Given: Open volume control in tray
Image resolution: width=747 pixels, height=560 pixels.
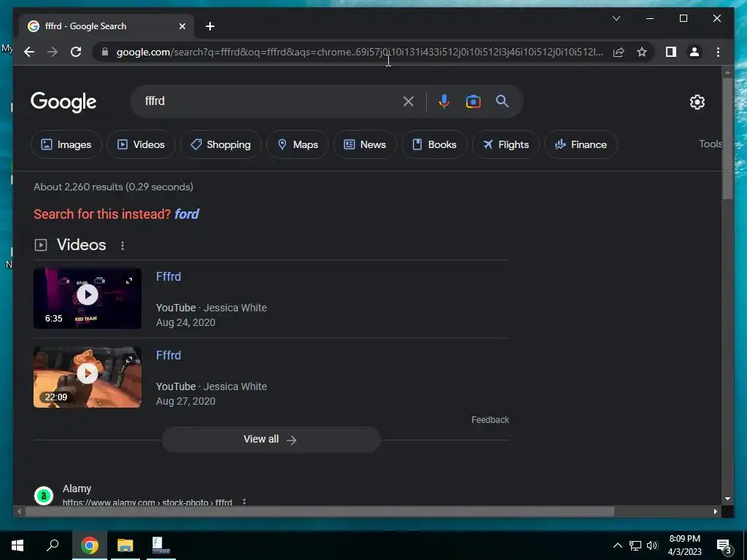Looking at the screenshot, I should (652, 545).
